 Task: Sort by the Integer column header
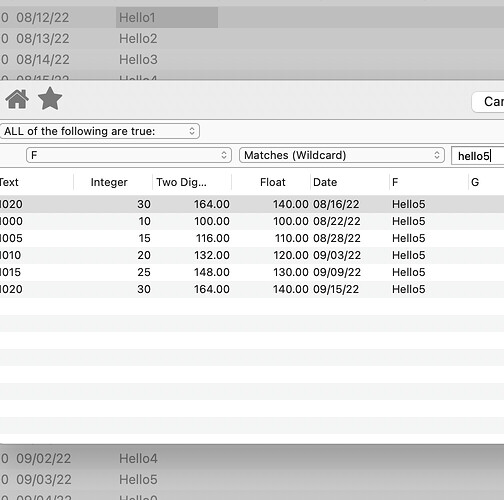coord(109,182)
